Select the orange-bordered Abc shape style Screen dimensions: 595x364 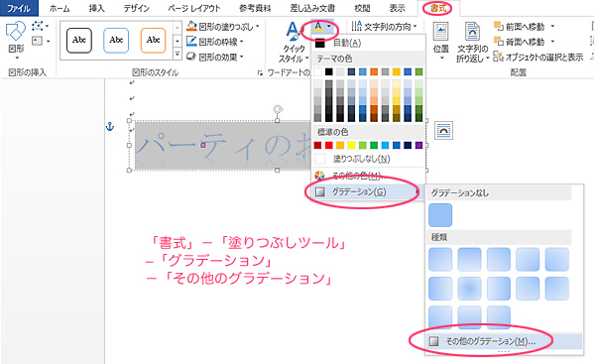(x=153, y=41)
